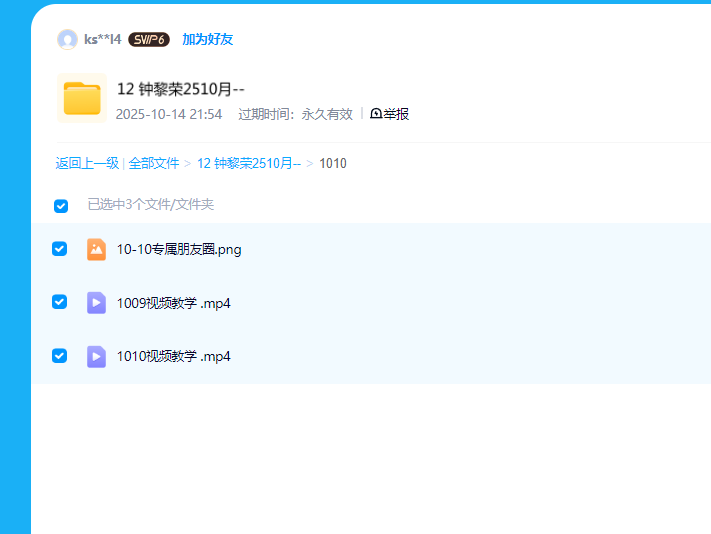Open the file named 10-10专属朋友圈.png

[x=179, y=249]
